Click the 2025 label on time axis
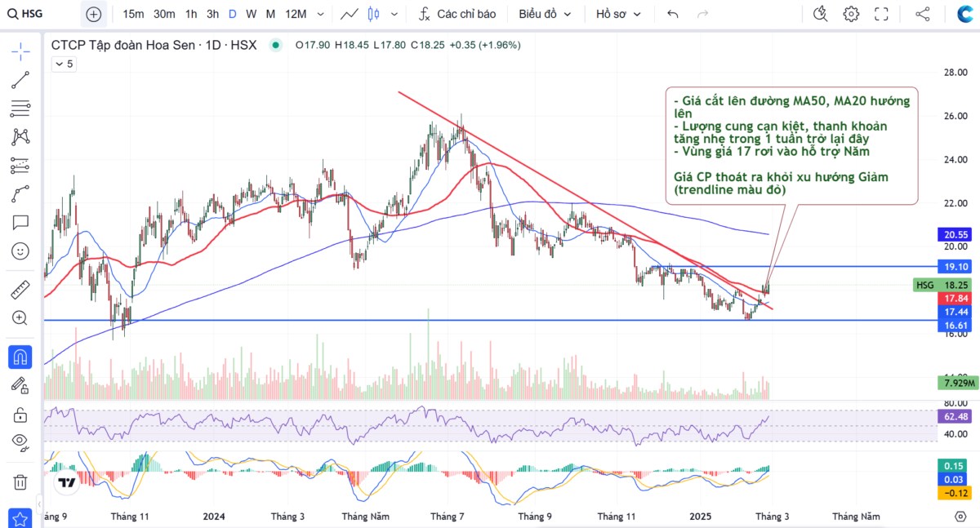 [702, 517]
